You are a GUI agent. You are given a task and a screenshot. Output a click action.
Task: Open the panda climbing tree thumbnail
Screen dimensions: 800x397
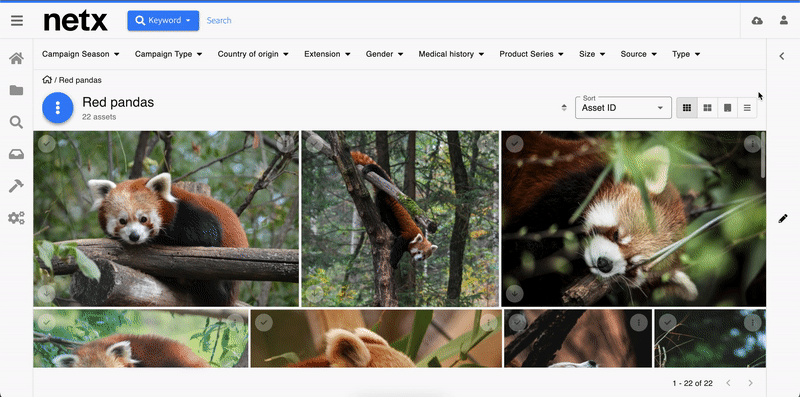(400, 218)
